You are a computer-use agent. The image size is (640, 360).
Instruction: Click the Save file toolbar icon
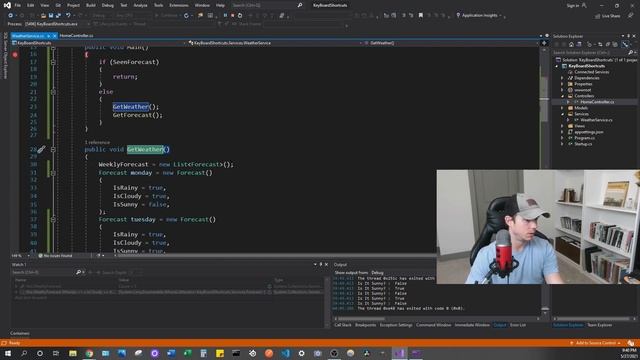click(x=51, y=16)
